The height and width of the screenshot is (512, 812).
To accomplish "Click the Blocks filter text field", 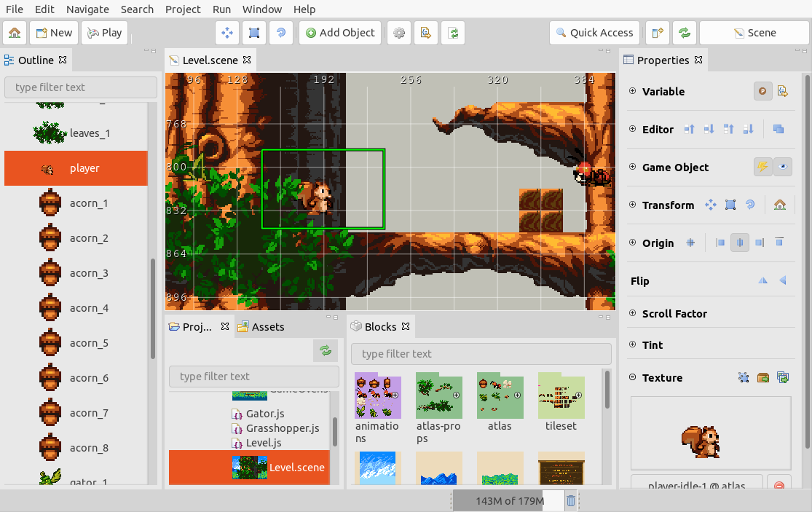I will click(x=481, y=354).
